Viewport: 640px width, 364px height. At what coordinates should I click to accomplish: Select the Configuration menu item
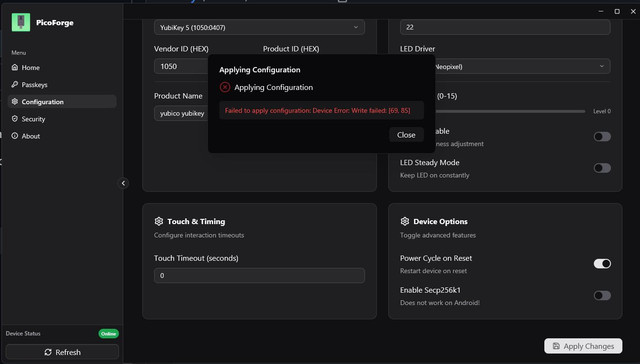62,102
